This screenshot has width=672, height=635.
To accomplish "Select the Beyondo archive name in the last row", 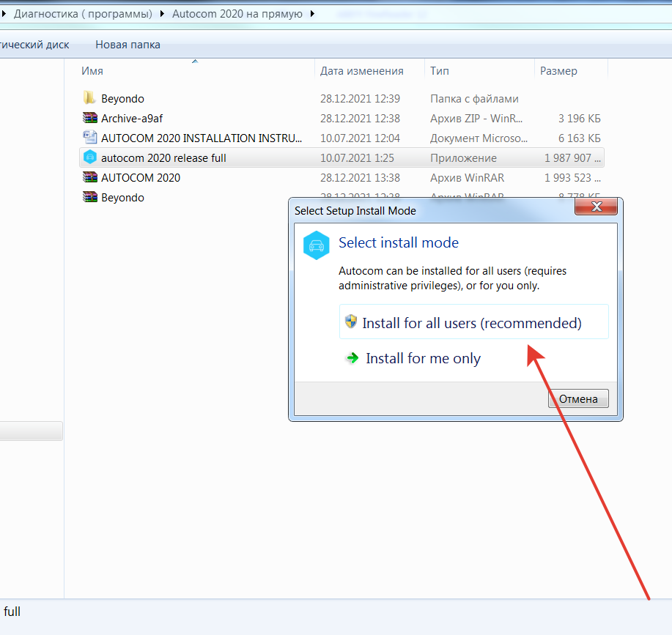I will pos(122,198).
